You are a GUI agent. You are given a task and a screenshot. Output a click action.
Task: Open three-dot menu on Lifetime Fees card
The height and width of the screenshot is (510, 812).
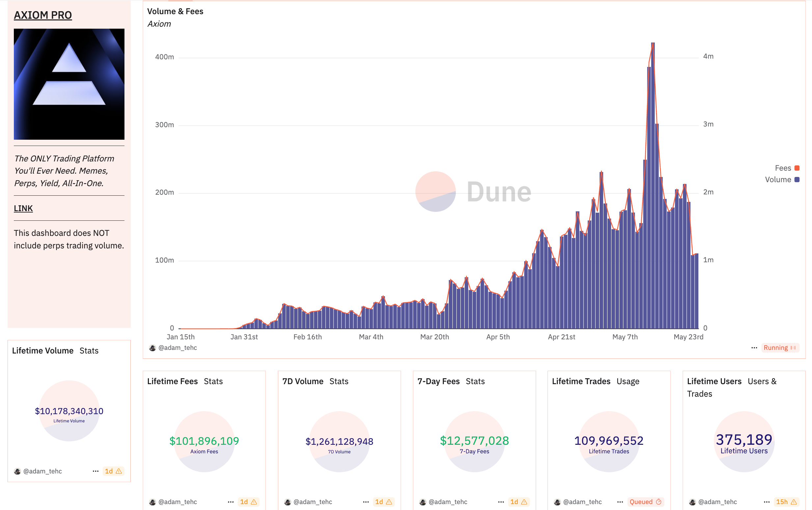(x=230, y=502)
